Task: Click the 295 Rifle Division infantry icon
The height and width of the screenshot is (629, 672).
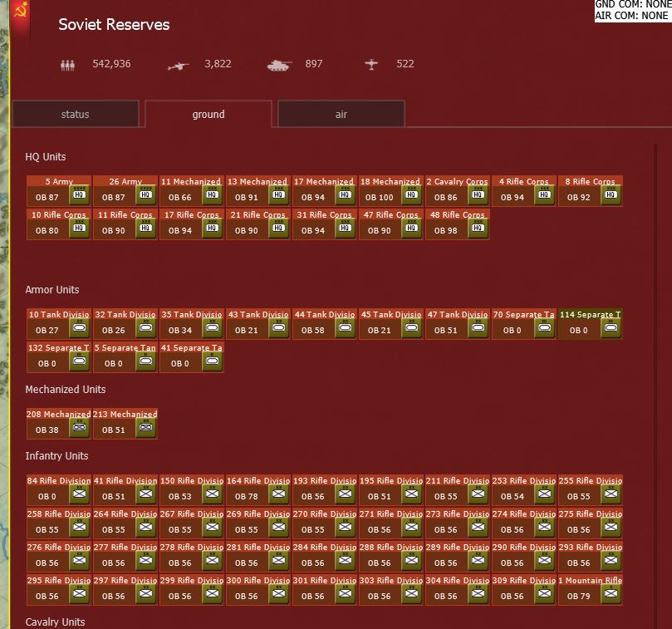Action: click(x=79, y=593)
